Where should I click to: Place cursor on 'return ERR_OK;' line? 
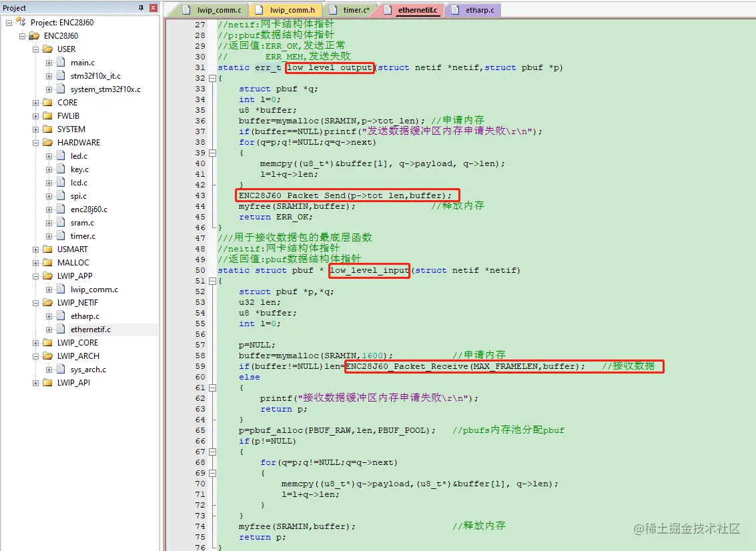coord(276,217)
